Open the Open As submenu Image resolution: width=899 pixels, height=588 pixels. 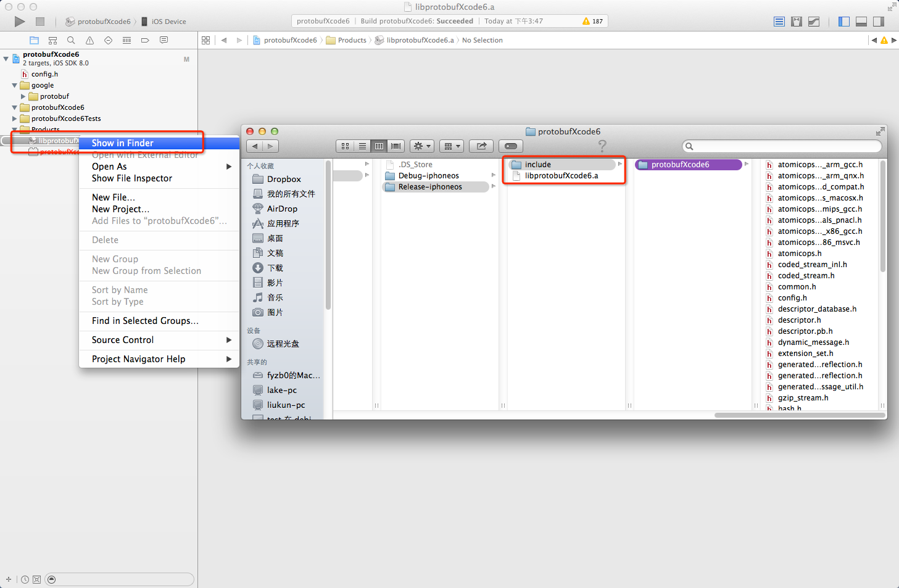pyautogui.click(x=159, y=167)
